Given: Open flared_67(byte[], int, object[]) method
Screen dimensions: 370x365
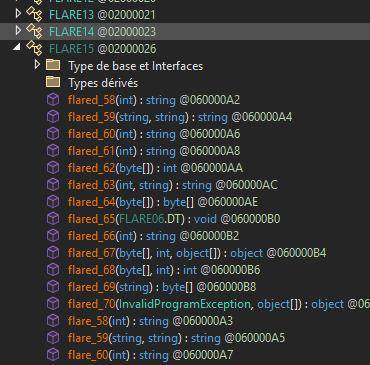Looking at the screenshot, I should 197,253.
